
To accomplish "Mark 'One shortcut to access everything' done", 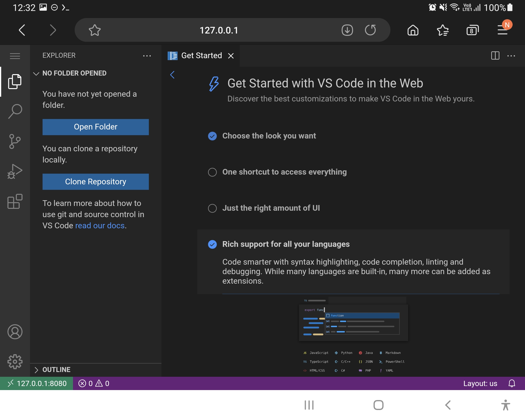I will 212,172.
